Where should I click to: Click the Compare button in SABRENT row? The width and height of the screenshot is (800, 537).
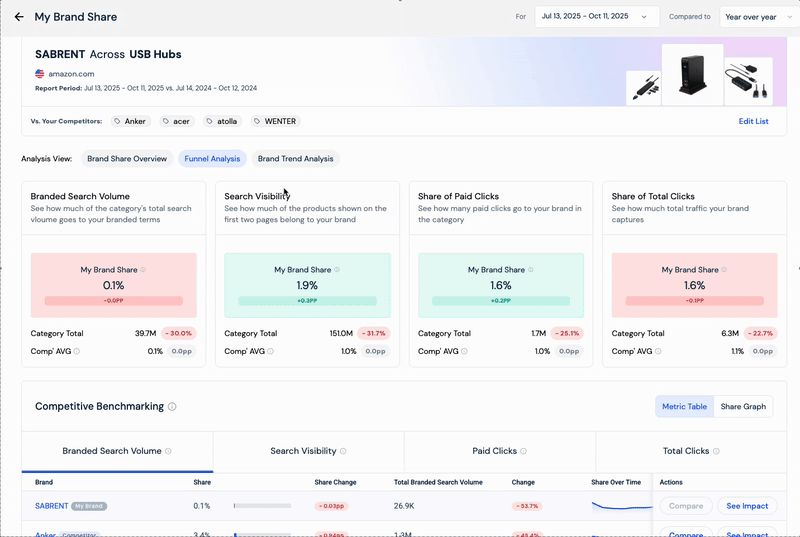click(x=686, y=506)
